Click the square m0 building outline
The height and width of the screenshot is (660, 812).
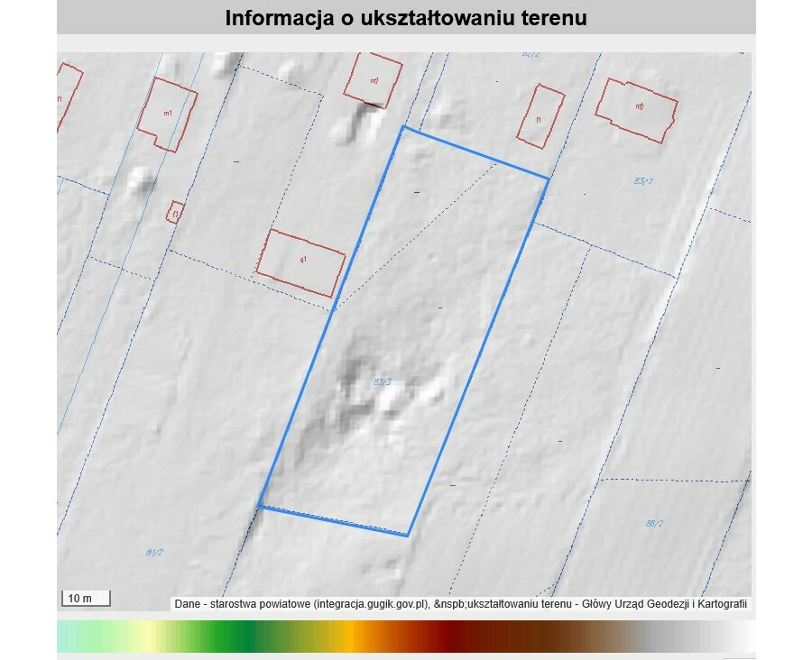[374, 79]
